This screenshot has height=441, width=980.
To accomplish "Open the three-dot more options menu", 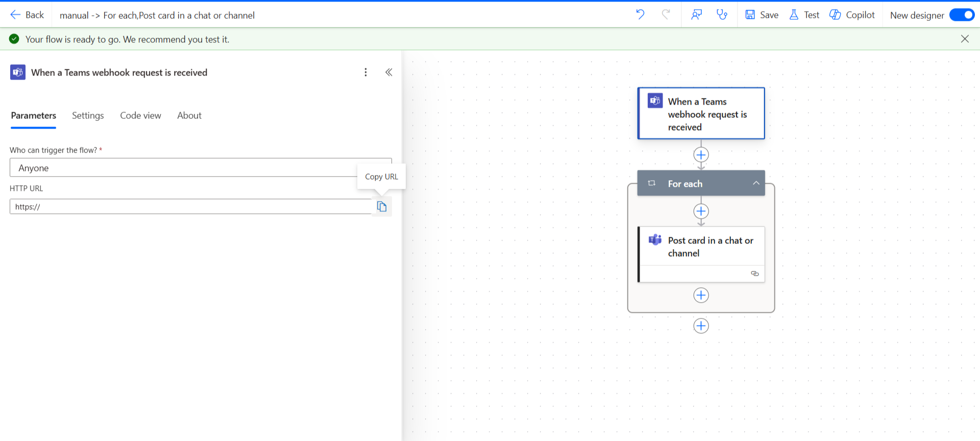I will coord(365,72).
